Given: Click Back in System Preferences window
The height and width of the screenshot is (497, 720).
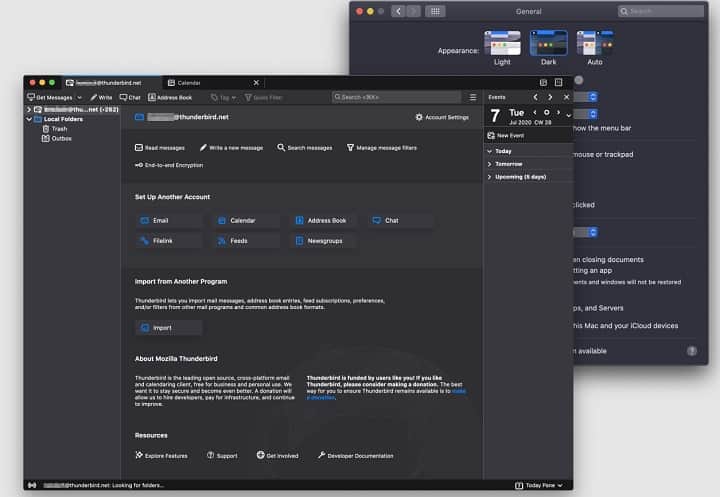Looking at the screenshot, I should click(x=398, y=11).
